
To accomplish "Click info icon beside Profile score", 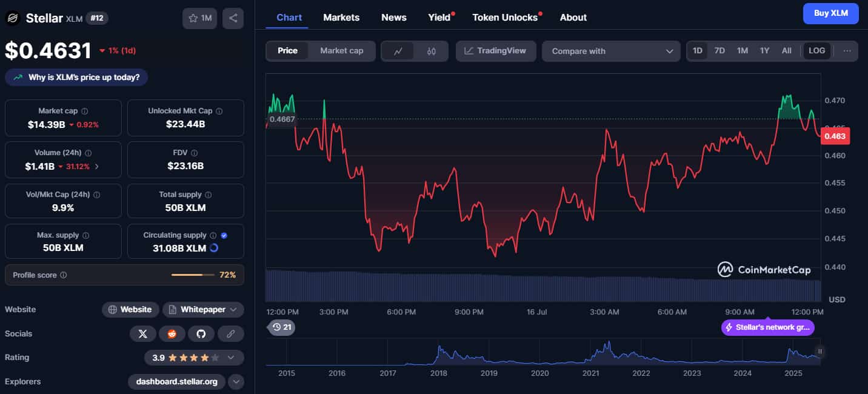I will click(x=63, y=275).
